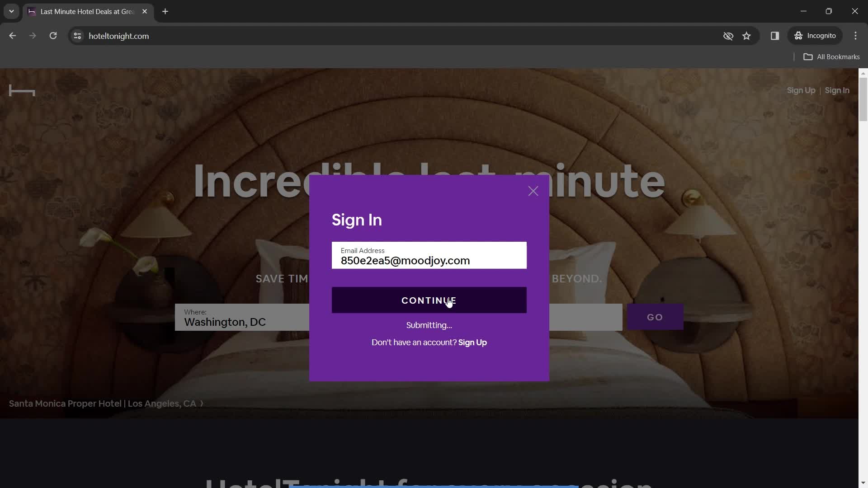Click the CONTINUE button
This screenshot has width=868, height=488.
tap(429, 300)
